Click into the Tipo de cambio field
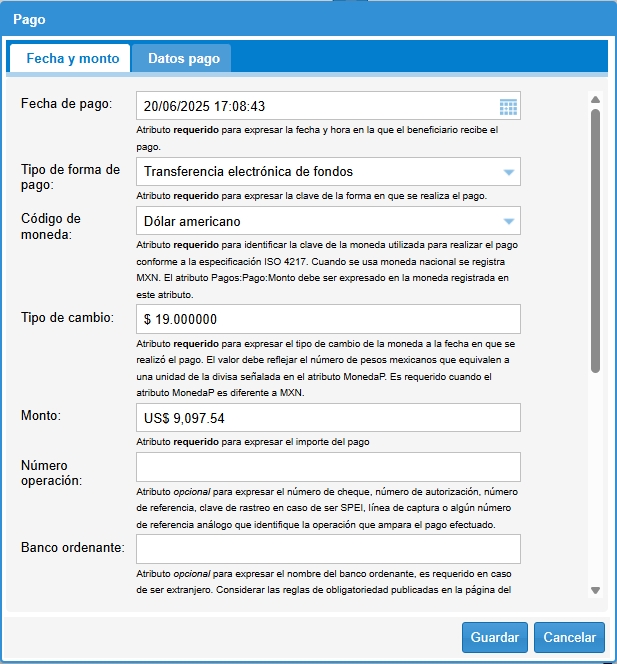The height and width of the screenshot is (664, 617). (328, 319)
